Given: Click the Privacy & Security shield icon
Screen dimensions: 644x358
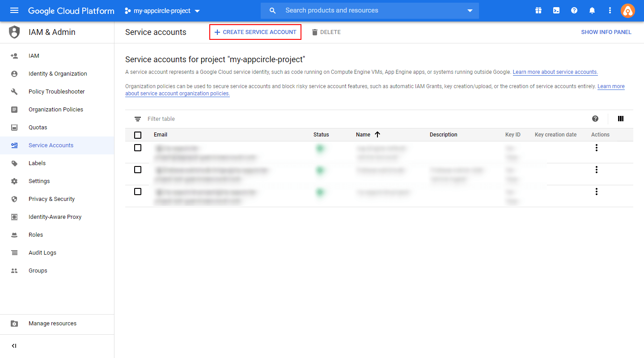Looking at the screenshot, I should click(14, 199).
